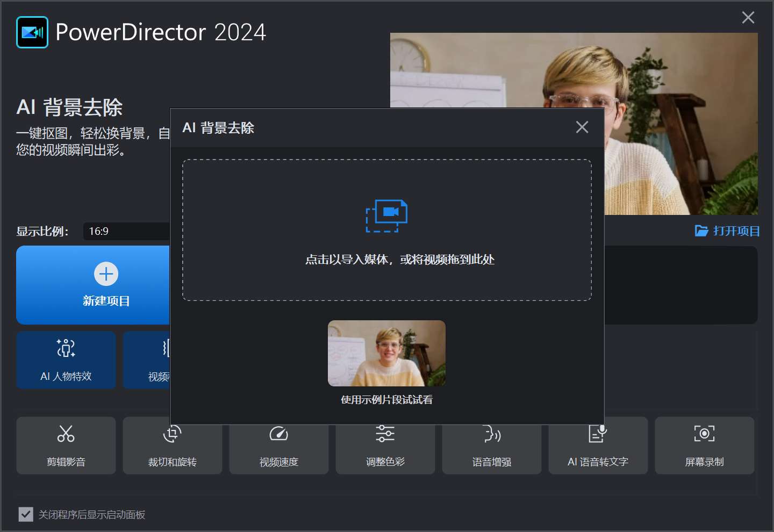
Task: Click 使用示例片段试试看 sample clip label
Action: [386, 400]
